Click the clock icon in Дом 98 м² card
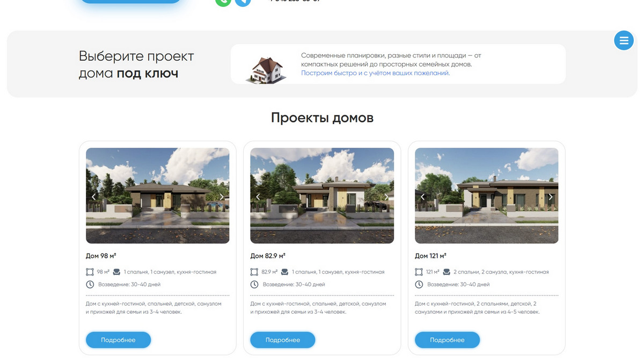The height and width of the screenshot is (361, 644). pos(90,284)
